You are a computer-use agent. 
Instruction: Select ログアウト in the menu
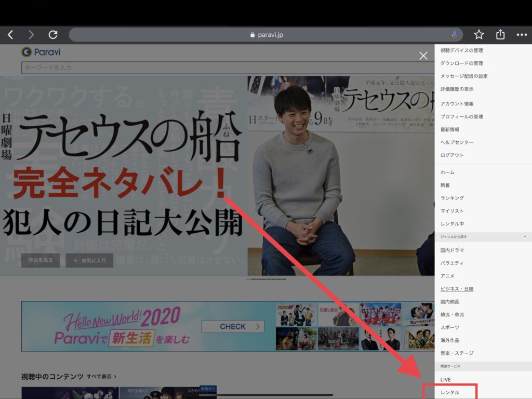point(451,155)
